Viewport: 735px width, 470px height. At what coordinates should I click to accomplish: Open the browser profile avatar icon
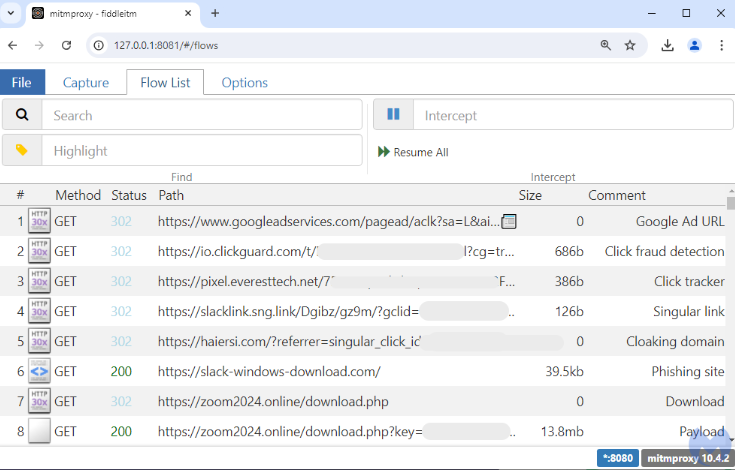694,45
